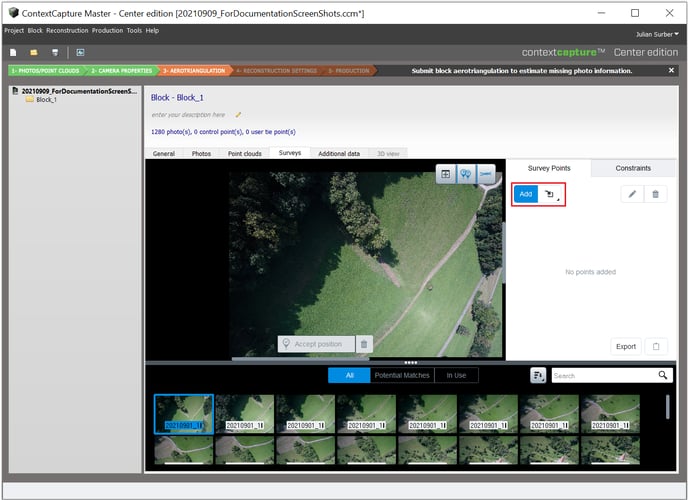Open the Julian Surber user menu
This screenshot has width=688, height=500.
[657, 34]
